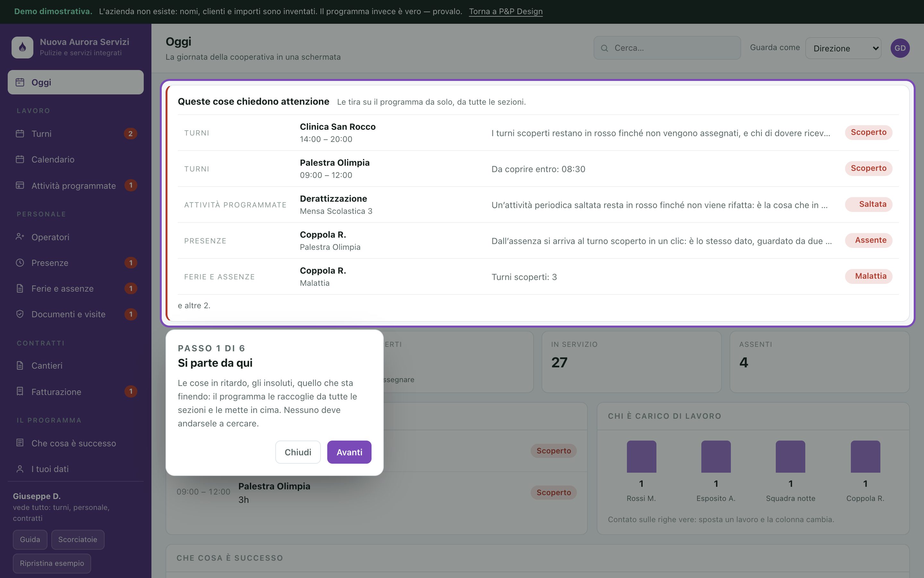This screenshot has height=578, width=924.
Task: Open the Operatori section label
Action: click(x=50, y=237)
